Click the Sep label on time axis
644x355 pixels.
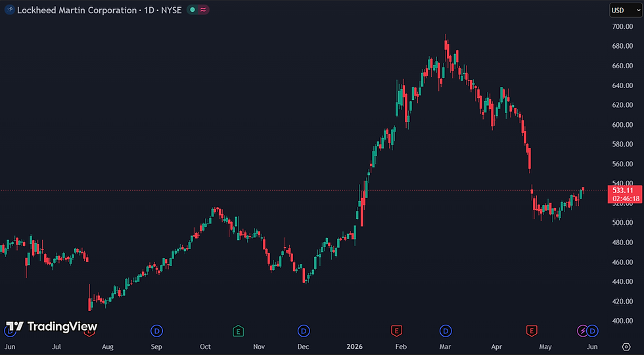156,347
